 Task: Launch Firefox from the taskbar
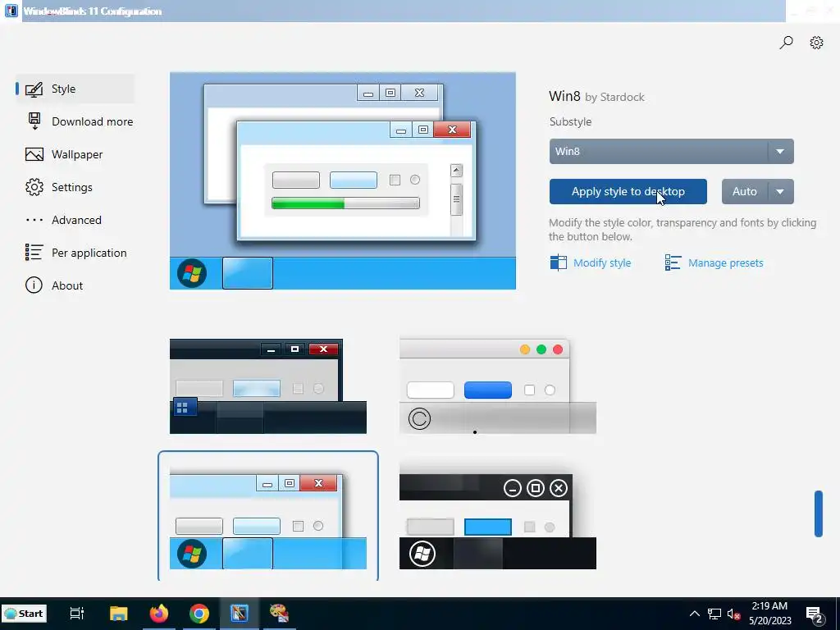(x=158, y=614)
